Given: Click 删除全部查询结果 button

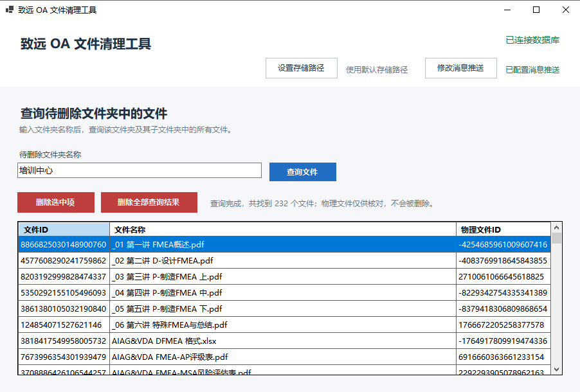Looking at the screenshot, I should pyautogui.click(x=149, y=202).
